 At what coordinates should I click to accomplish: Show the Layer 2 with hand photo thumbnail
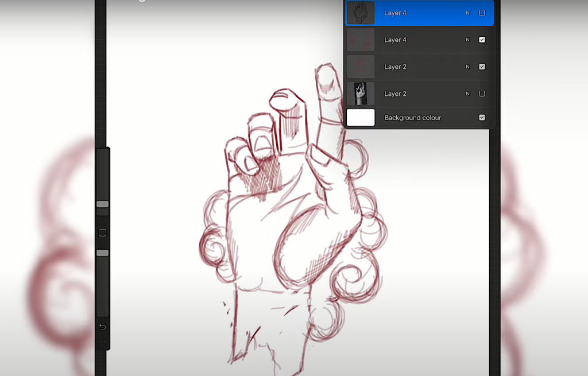(482, 94)
